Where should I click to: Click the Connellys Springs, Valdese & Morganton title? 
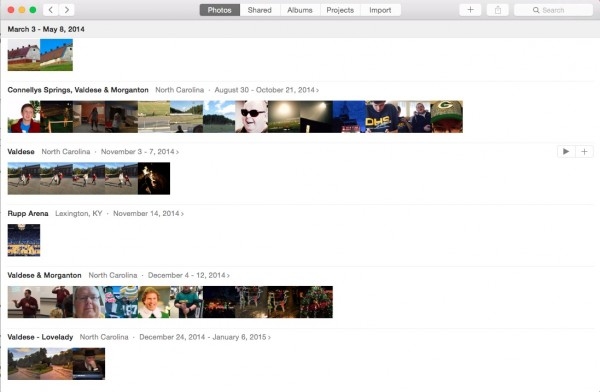pyautogui.click(x=78, y=90)
